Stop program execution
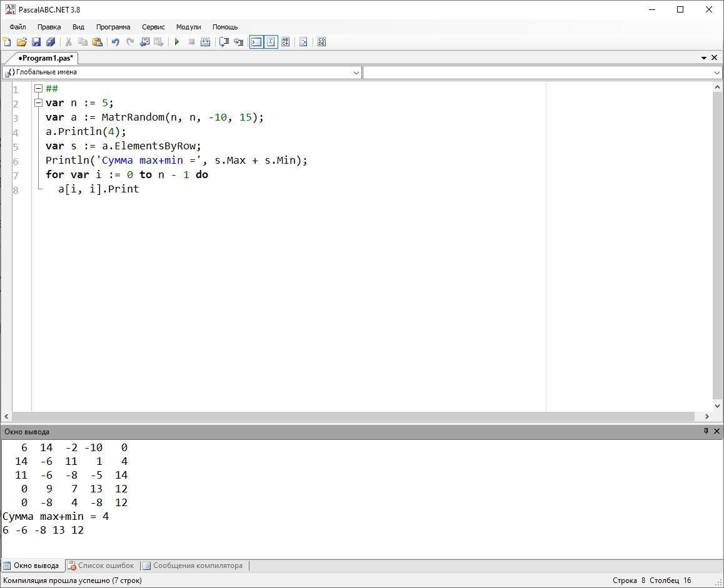Viewport: 724px width, 588px height. [x=191, y=42]
